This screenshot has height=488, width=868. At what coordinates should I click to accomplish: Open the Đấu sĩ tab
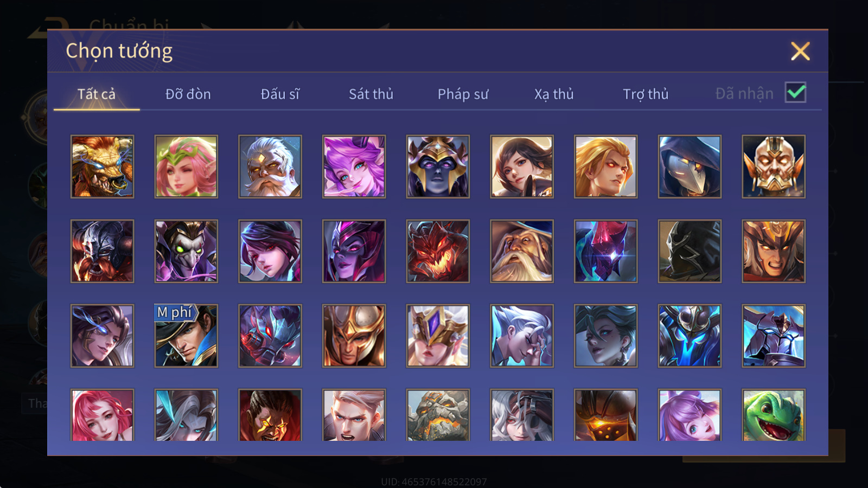279,94
